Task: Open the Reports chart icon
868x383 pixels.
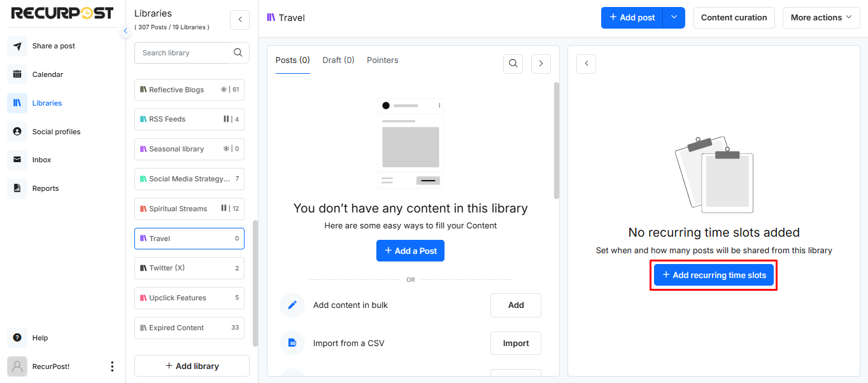Action: (17, 188)
